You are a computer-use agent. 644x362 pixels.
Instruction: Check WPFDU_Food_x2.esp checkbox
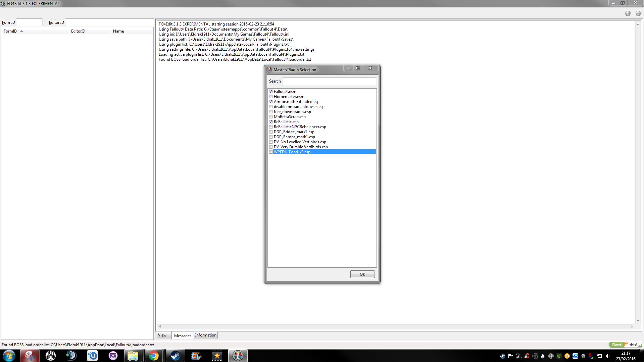click(x=270, y=152)
